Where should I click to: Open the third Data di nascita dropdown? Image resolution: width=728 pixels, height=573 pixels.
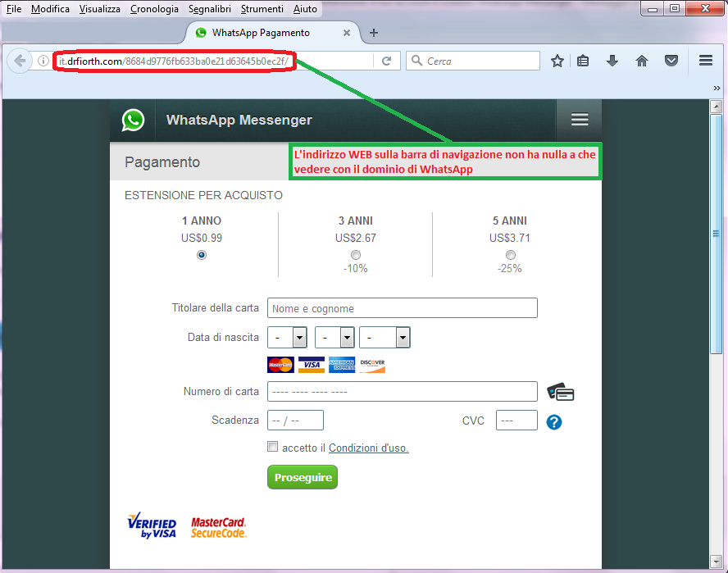[384, 338]
